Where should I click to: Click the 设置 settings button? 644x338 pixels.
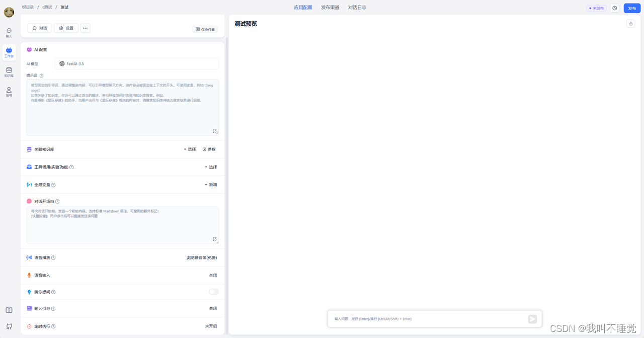pyautogui.click(x=66, y=28)
